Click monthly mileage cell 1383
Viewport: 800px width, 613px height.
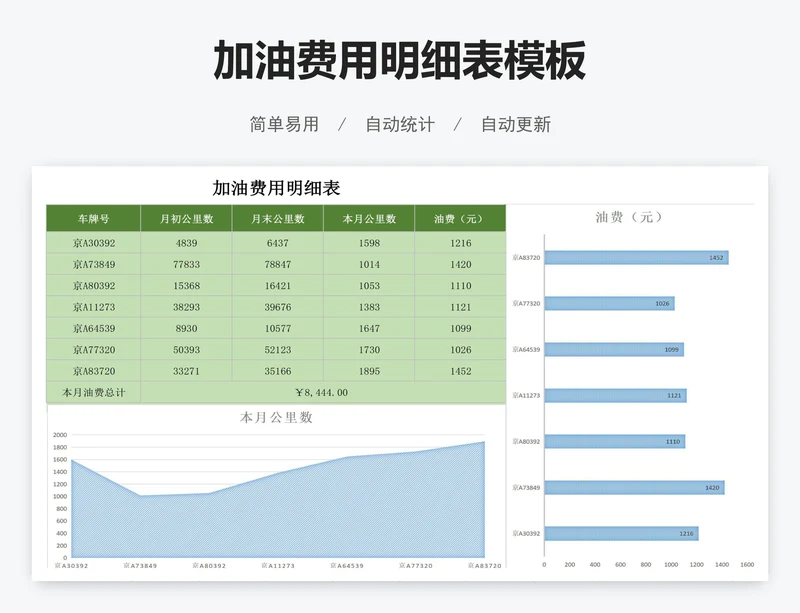(369, 307)
